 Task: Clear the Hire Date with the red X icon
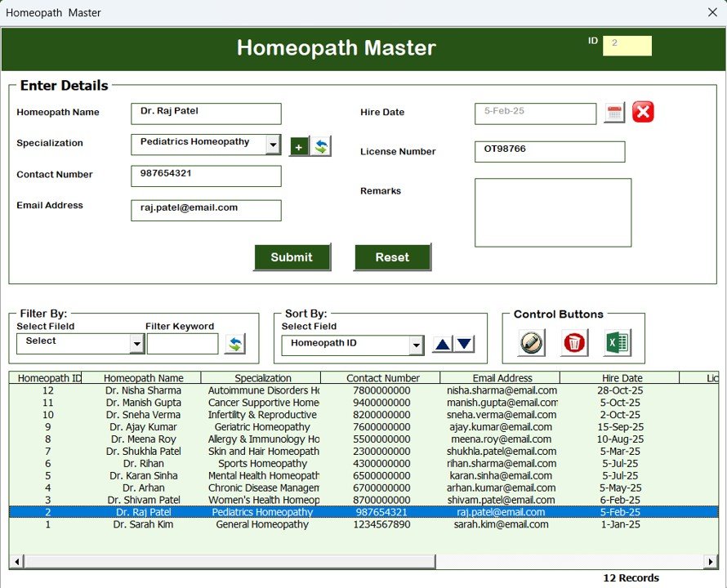(x=642, y=111)
